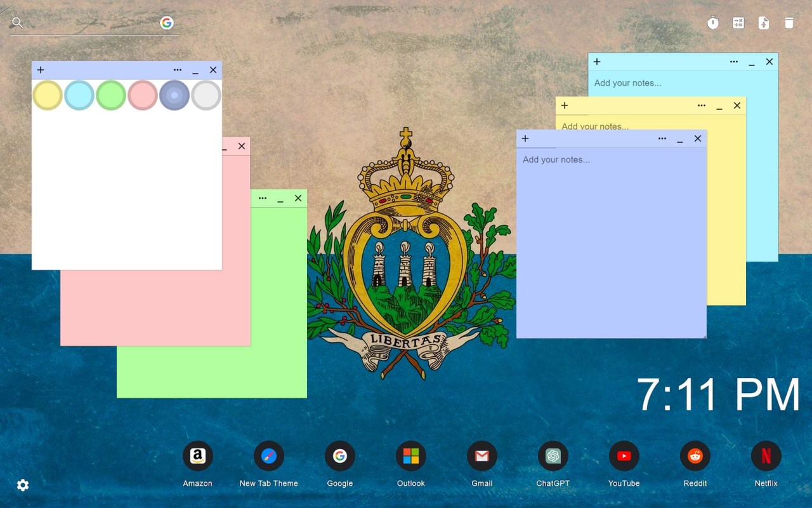Viewport: 812px width, 508px height.
Task: Open the three-dots menu on white note
Action: point(178,70)
